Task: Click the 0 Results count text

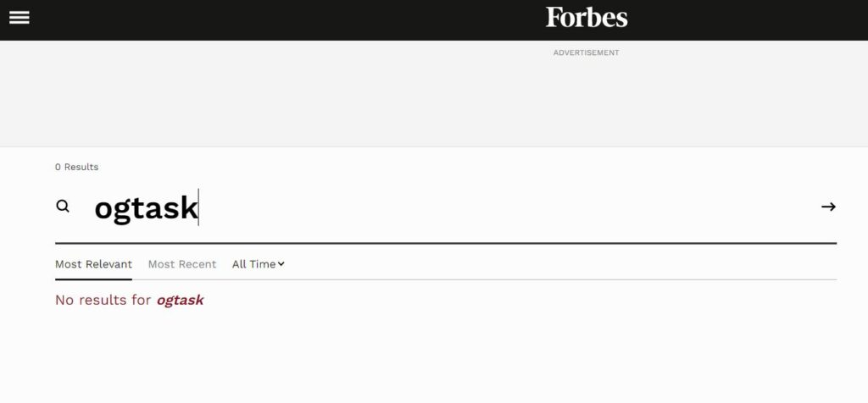Action: (76, 167)
